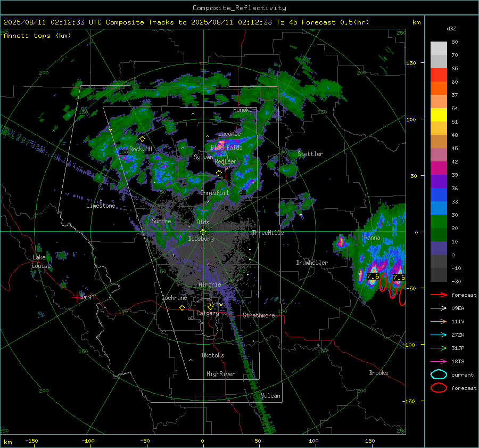Click the dBZ legend heading
This screenshot has height=448, width=479.
[x=451, y=29]
